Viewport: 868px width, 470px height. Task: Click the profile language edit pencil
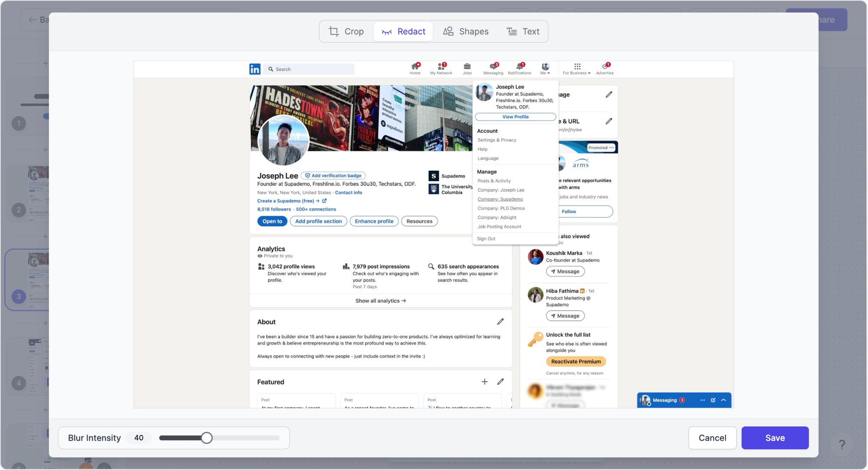pyautogui.click(x=608, y=95)
